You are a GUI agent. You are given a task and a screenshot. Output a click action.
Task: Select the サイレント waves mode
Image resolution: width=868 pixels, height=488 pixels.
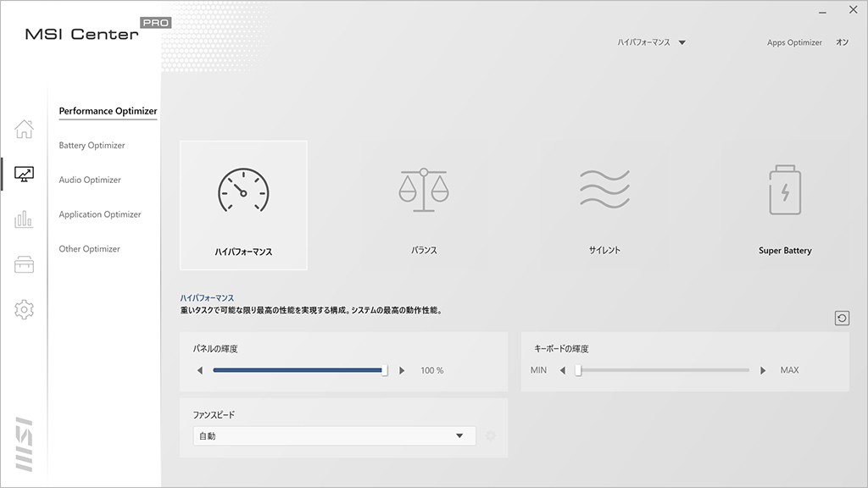(x=604, y=205)
